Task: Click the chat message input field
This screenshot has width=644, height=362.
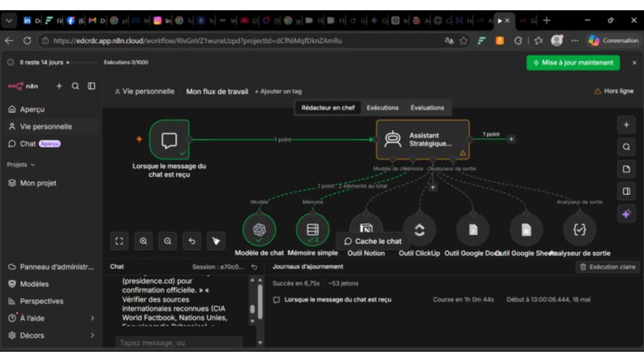Action: tap(179, 343)
